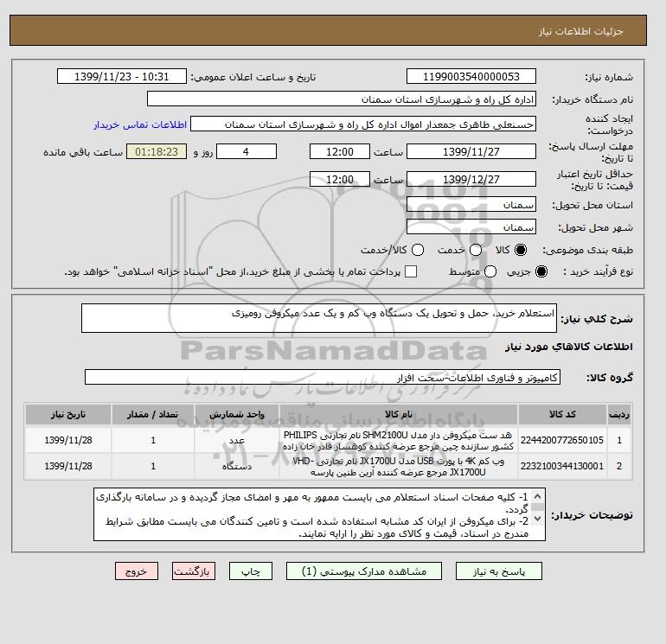Click the تعداد / مقدار column header
This screenshot has height=644, width=666.
153,414
